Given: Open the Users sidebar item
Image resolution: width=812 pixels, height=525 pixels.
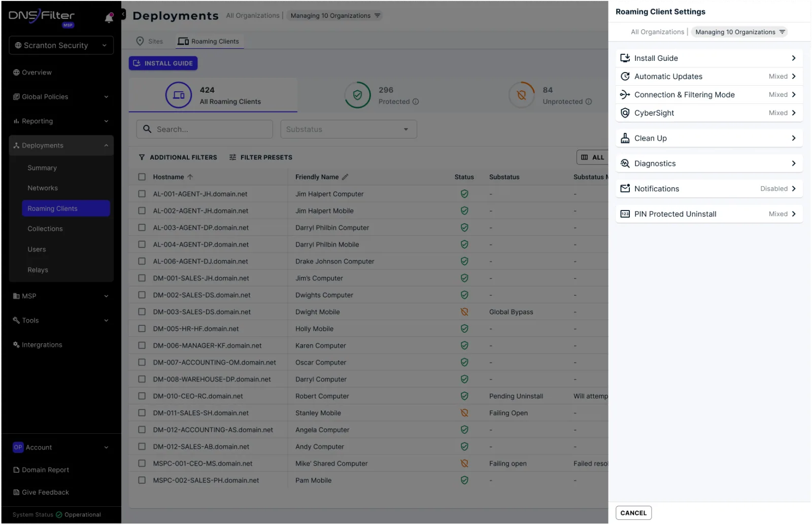Looking at the screenshot, I should coord(37,250).
